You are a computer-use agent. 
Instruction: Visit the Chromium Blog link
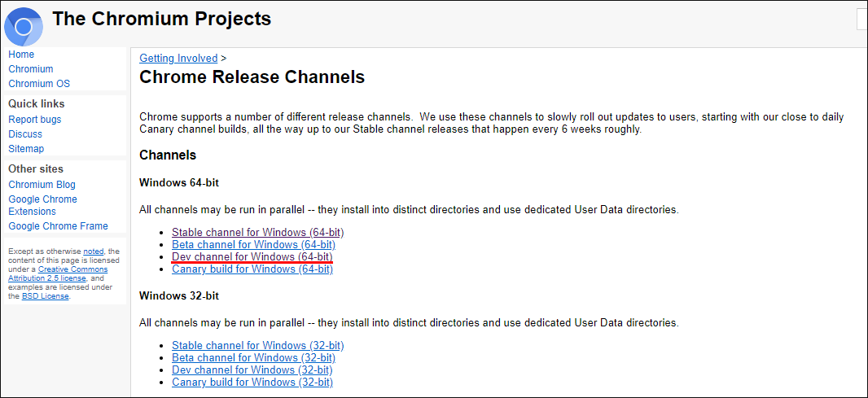42,185
